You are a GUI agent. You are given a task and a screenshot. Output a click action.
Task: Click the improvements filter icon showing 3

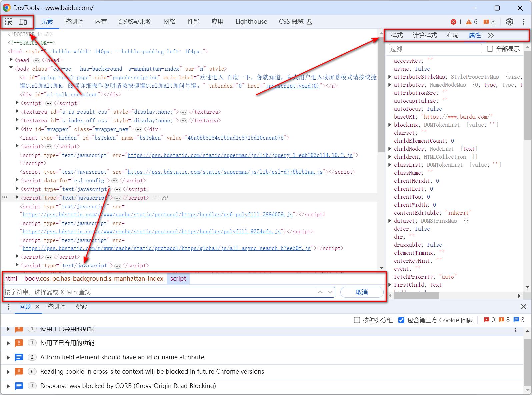click(x=516, y=320)
